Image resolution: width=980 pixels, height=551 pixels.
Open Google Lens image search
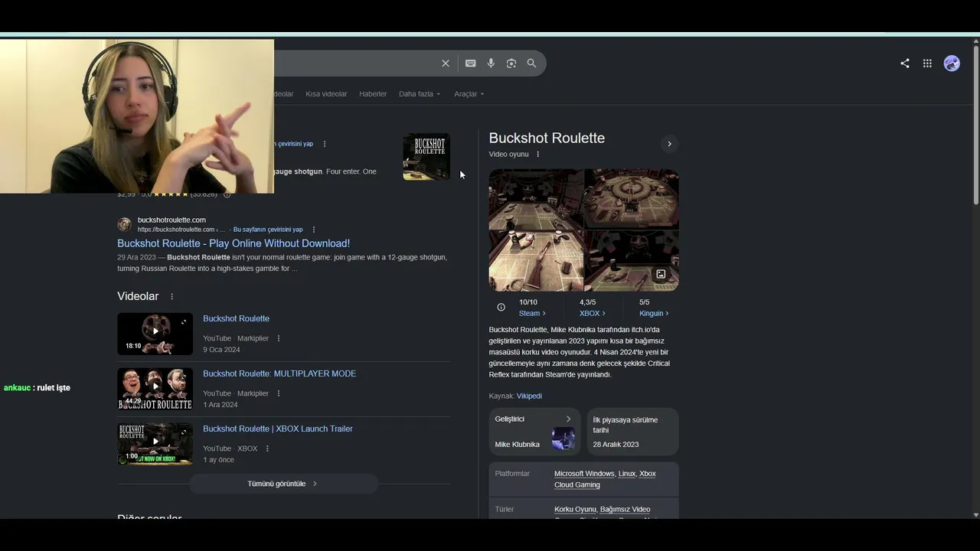[511, 64]
